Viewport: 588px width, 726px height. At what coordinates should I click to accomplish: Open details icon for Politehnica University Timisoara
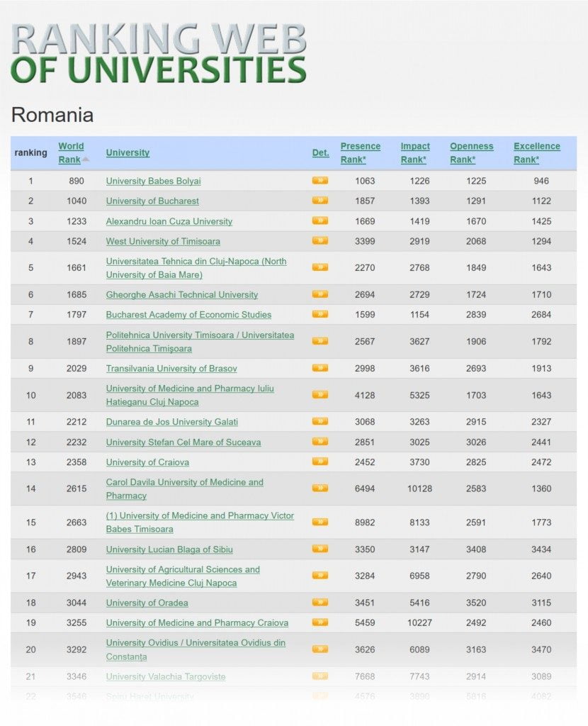(x=320, y=341)
